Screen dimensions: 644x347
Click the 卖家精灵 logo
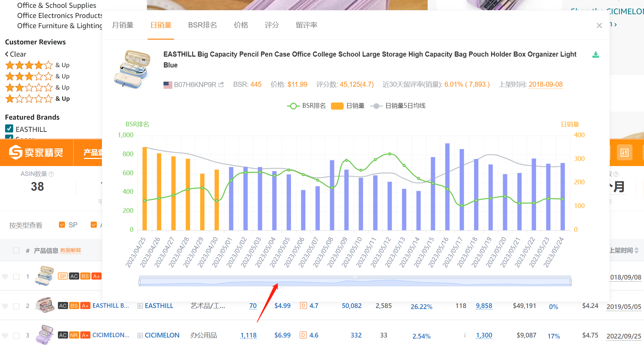tap(36, 152)
